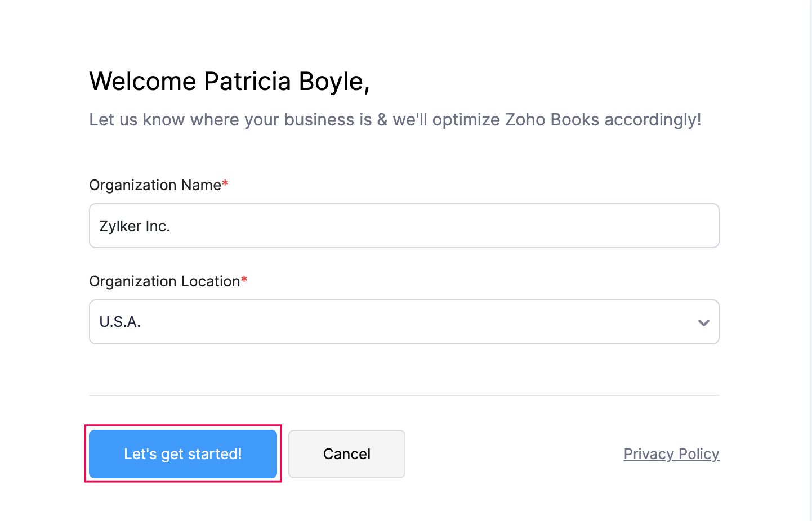Screen dimensions: 812x521
Task: Open the Organization Location dropdown
Action: [x=403, y=322]
